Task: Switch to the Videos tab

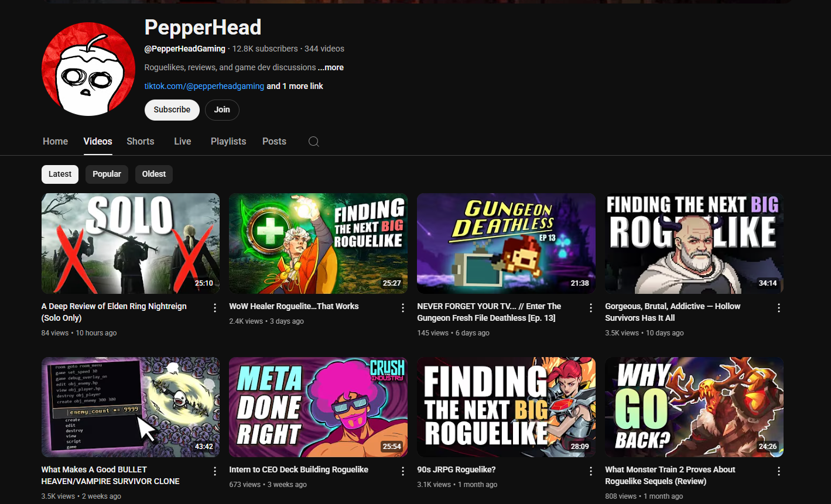Action: coord(98,142)
